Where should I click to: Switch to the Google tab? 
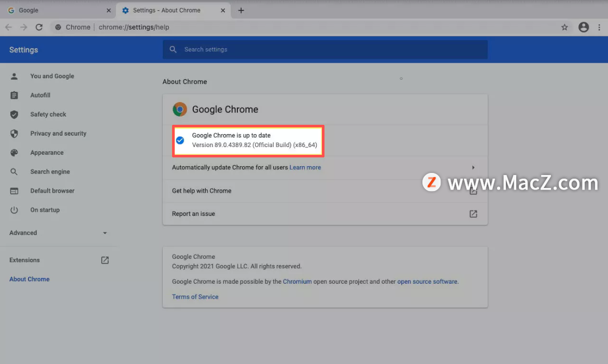[58, 10]
